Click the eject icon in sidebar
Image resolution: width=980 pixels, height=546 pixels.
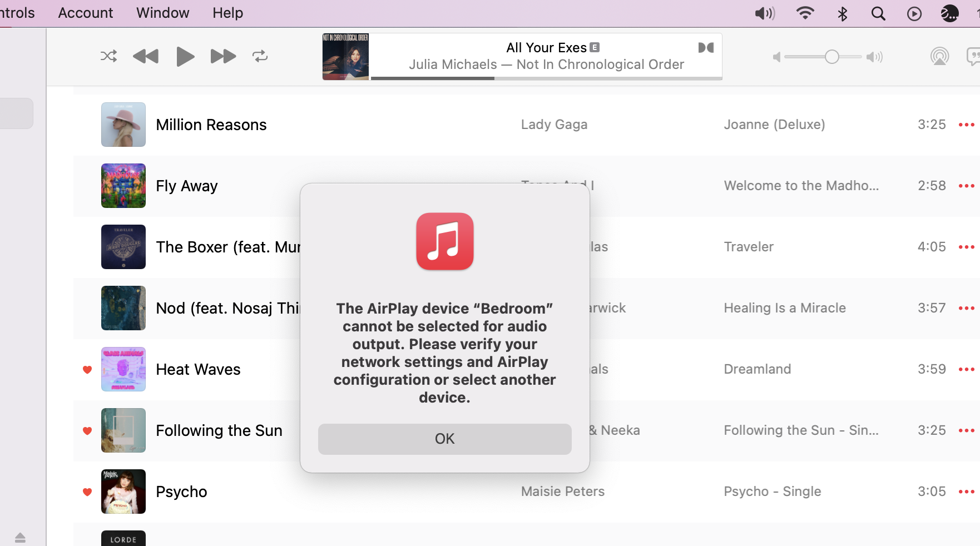[x=20, y=537]
